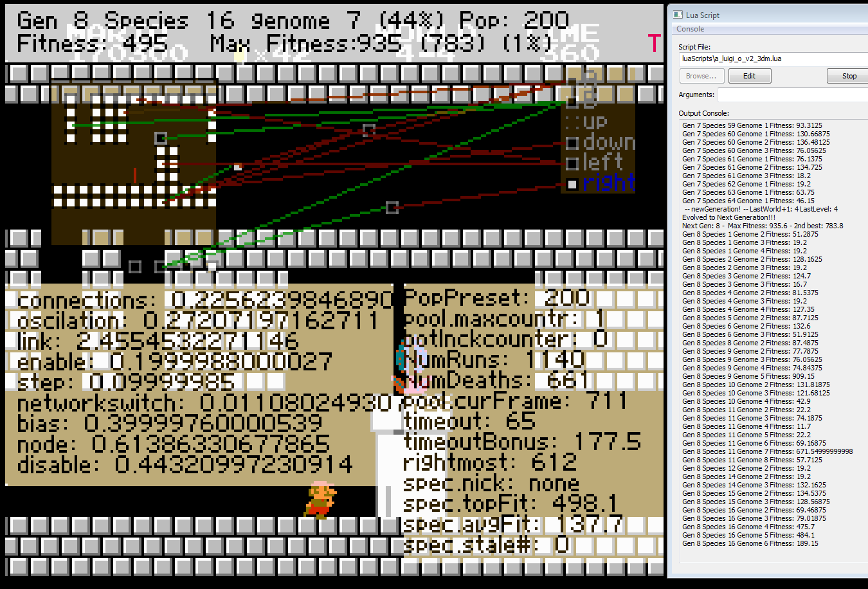This screenshot has height=589, width=868.
Task: Click into the Script File path field
Action: (x=772, y=59)
